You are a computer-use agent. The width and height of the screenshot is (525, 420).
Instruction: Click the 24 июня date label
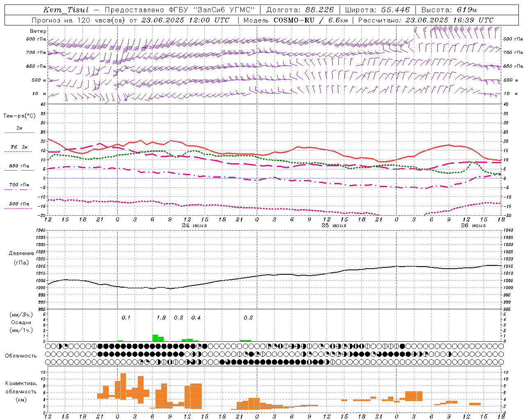(x=194, y=226)
